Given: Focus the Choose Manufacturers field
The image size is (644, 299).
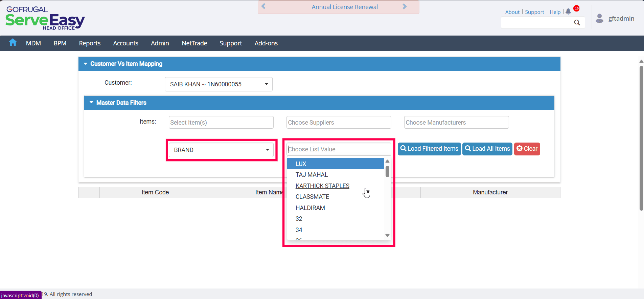Looking at the screenshot, I should [x=457, y=122].
